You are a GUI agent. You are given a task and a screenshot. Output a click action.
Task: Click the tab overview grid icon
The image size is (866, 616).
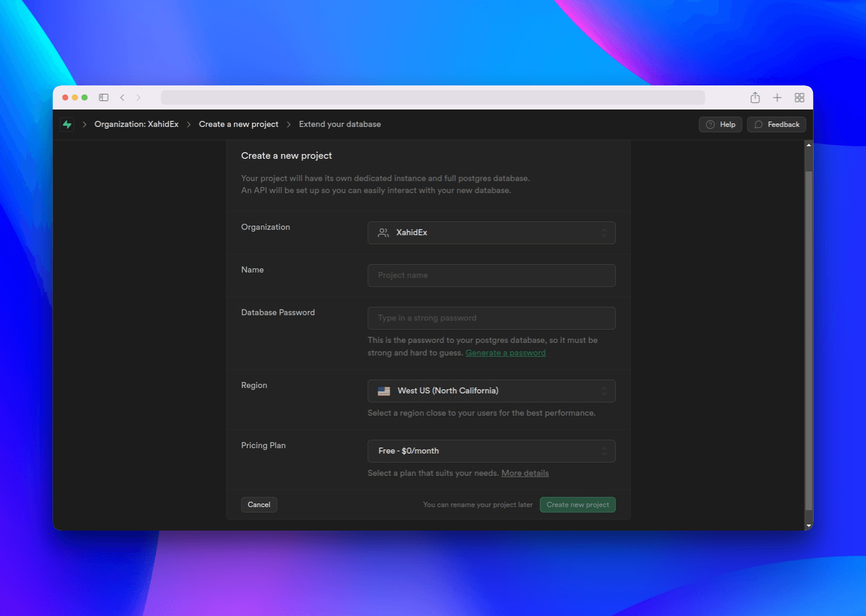tap(799, 97)
